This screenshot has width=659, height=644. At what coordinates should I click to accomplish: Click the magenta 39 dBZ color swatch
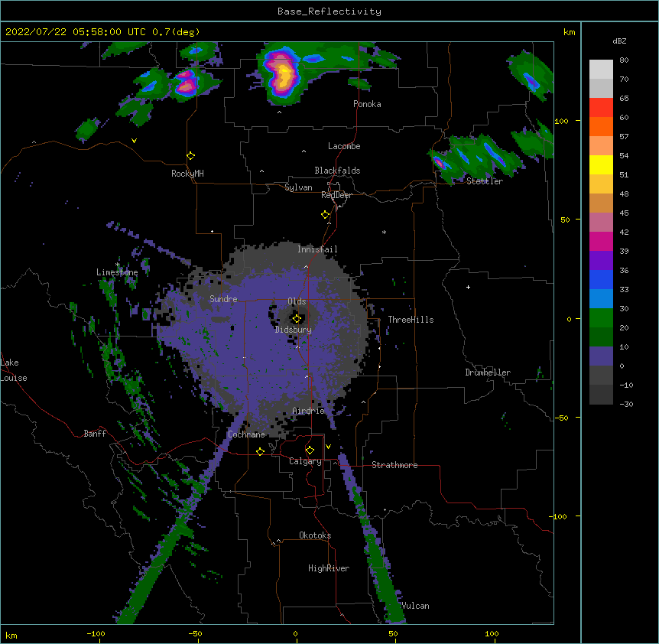(601, 242)
